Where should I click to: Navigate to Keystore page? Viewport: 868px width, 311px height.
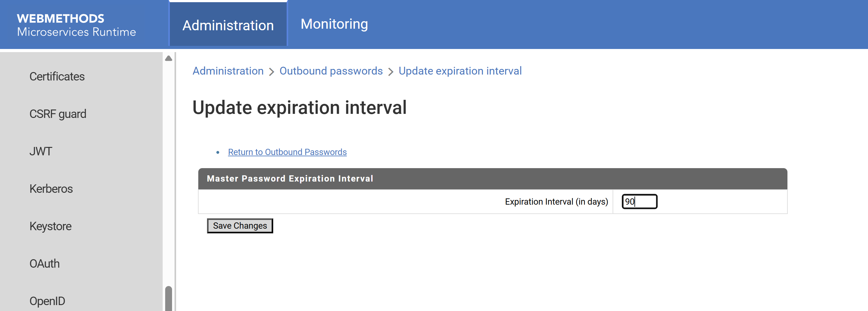click(50, 226)
